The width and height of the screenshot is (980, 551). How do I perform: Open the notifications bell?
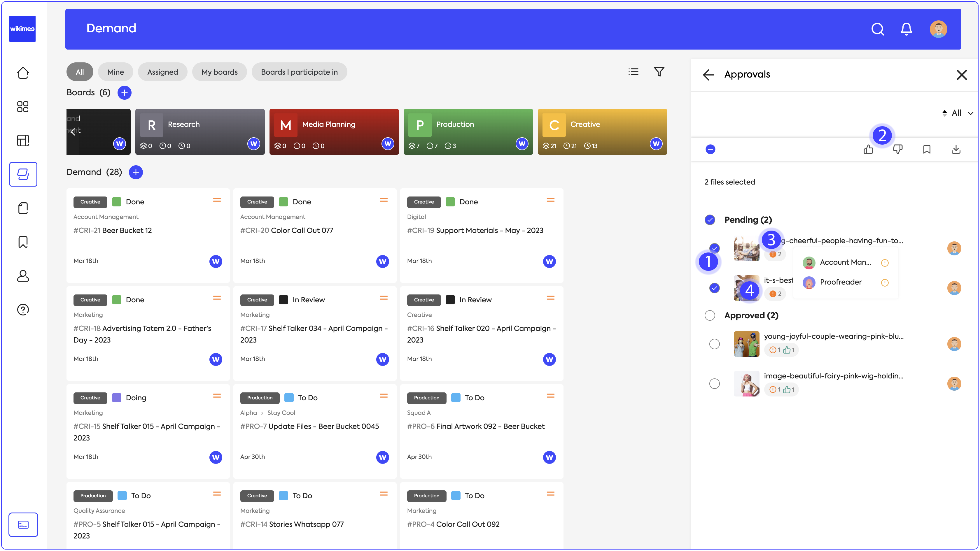click(x=906, y=29)
